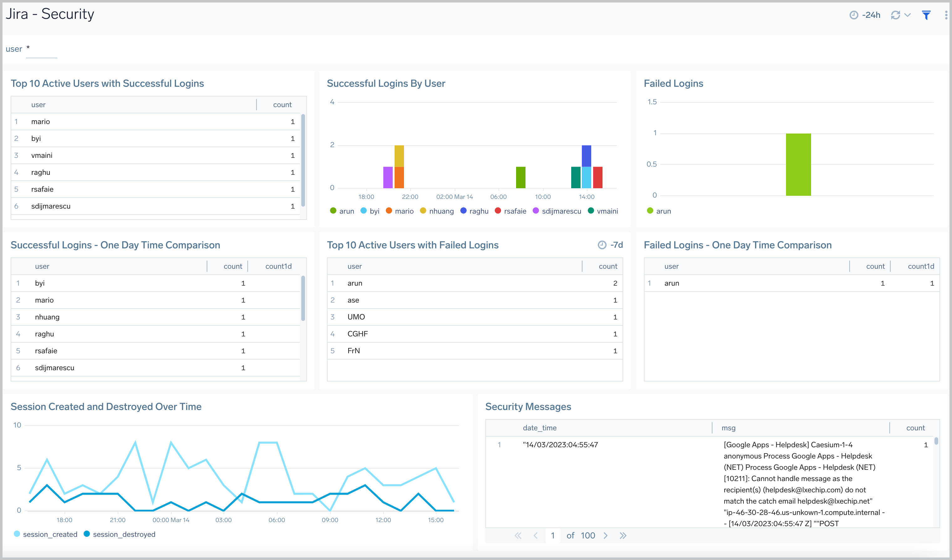Open the dashboard more options menu
952x560 pixels.
[946, 15]
